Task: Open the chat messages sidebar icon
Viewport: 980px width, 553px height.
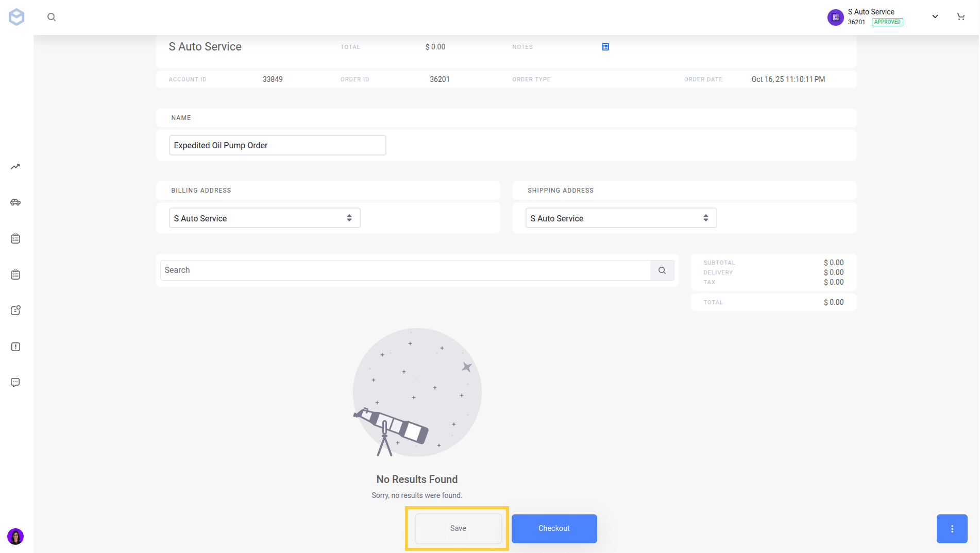Action: click(15, 382)
